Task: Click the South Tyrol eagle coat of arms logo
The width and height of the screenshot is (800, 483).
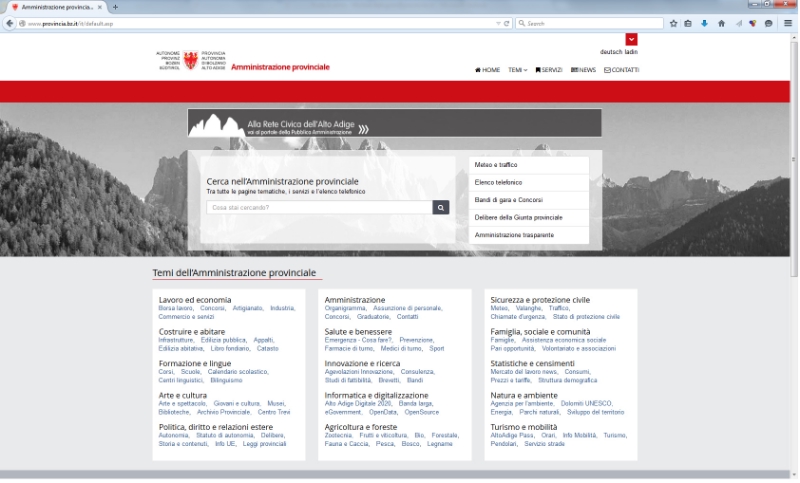Action: coord(191,60)
